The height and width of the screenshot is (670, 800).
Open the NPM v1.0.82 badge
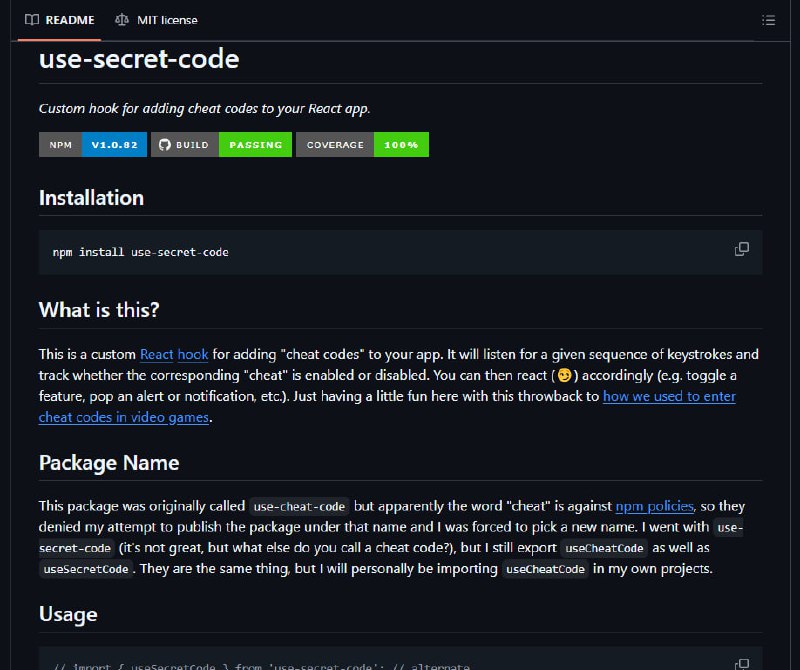click(93, 144)
